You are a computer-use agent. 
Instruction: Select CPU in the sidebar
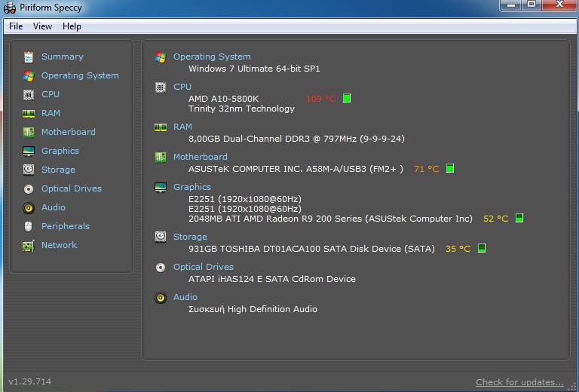coord(51,94)
